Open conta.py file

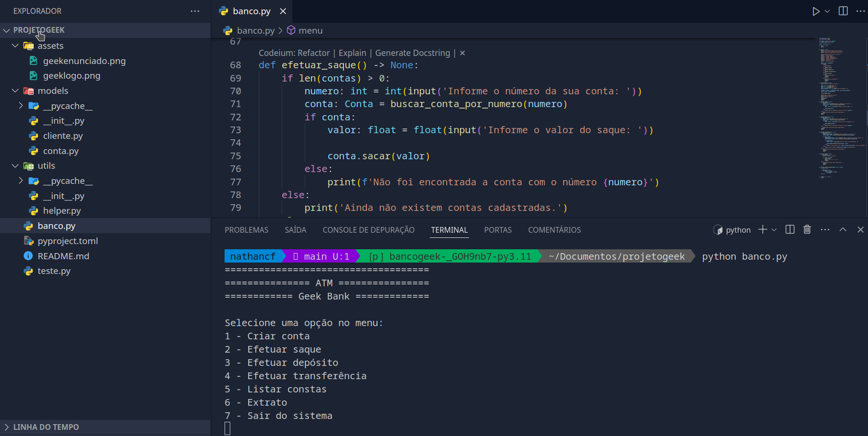click(105, 151)
